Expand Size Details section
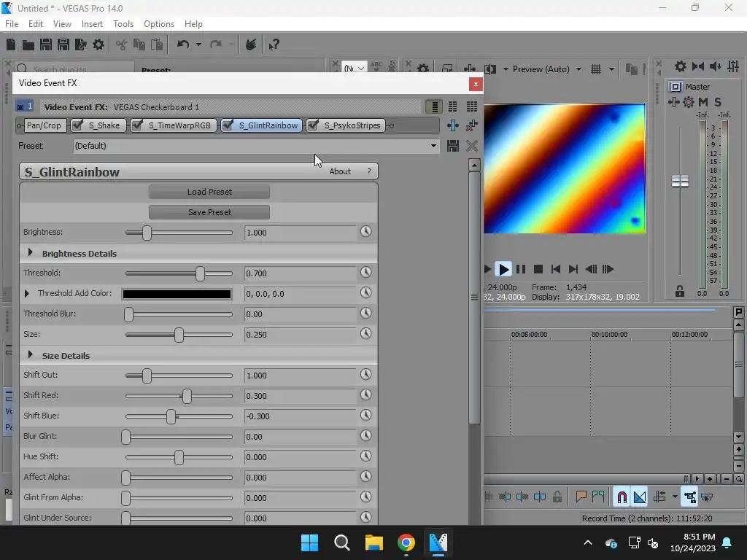Screen dimensions: 747x560 tap(31, 354)
